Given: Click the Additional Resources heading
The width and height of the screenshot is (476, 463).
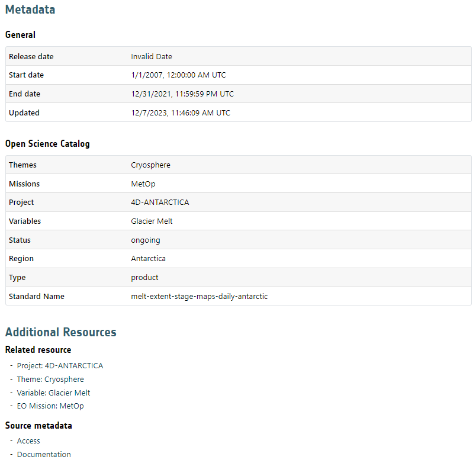Looking at the screenshot, I should (x=61, y=332).
